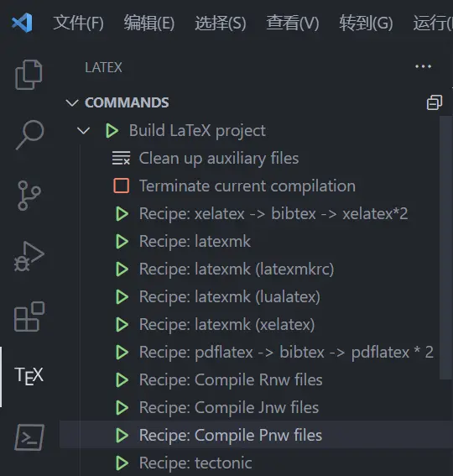Click the Collapse All icon in COMMANDS

tap(435, 102)
